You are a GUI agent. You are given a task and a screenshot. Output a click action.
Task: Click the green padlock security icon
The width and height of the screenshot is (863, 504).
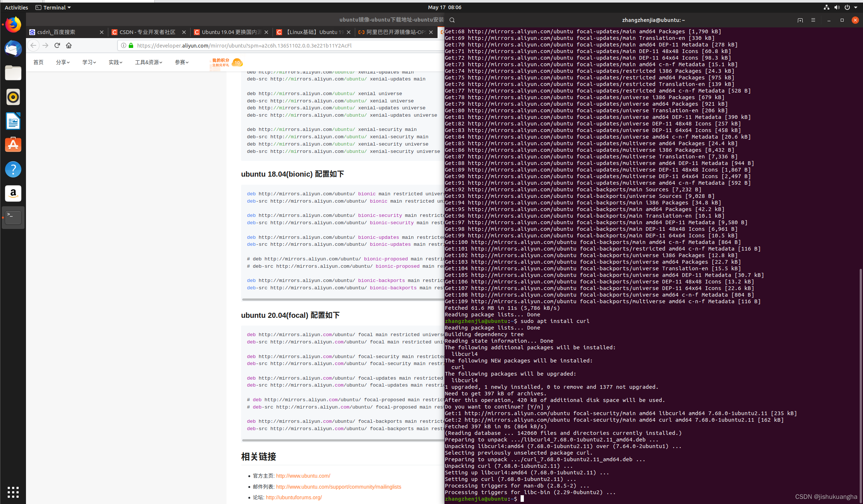[131, 45]
